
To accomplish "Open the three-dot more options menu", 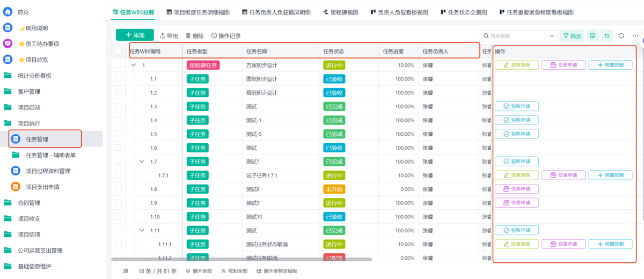I will 635,36.
